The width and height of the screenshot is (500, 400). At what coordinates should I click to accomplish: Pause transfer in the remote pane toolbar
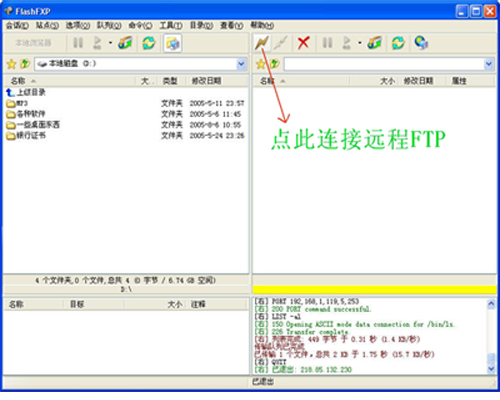pos(327,43)
